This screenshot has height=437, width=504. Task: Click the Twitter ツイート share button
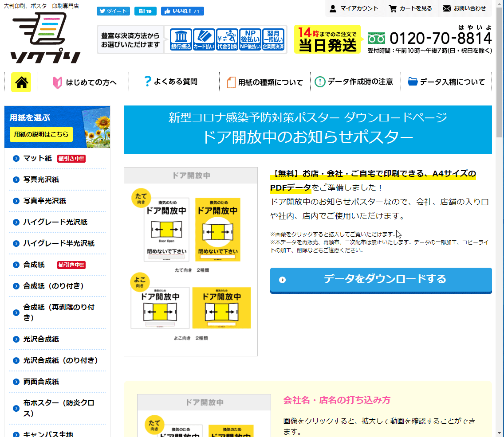[113, 11]
